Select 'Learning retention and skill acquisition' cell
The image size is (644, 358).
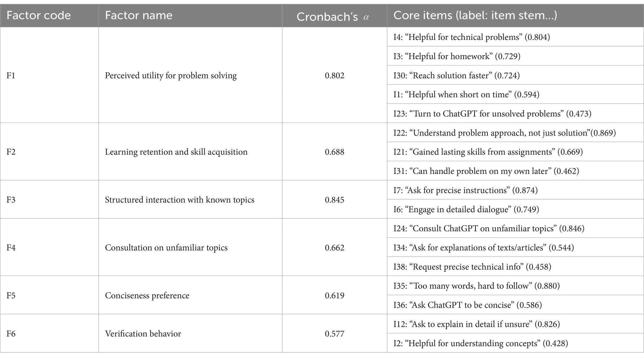(176, 152)
